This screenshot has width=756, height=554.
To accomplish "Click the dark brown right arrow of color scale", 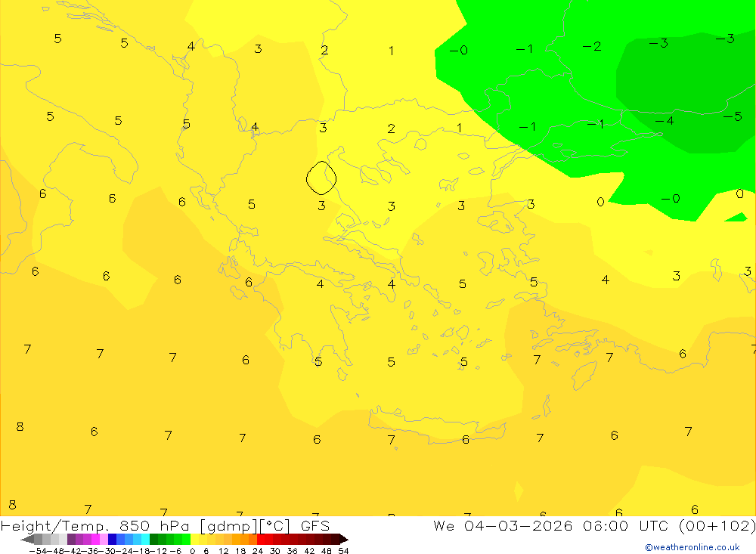I will pos(344,539).
